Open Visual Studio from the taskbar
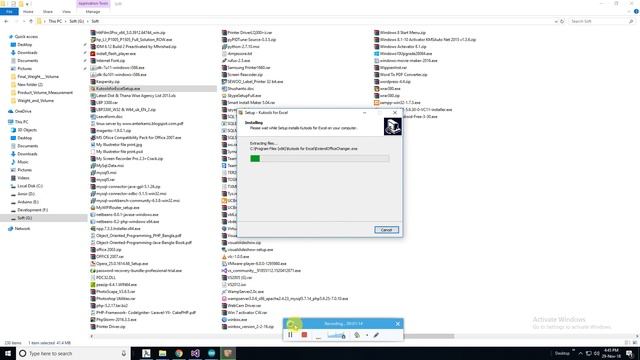This screenshot has width=640, height=360. click(x=195, y=353)
